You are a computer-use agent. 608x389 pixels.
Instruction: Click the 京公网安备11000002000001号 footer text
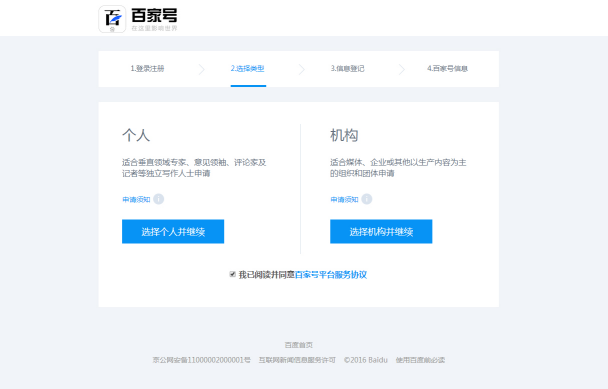click(x=201, y=360)
